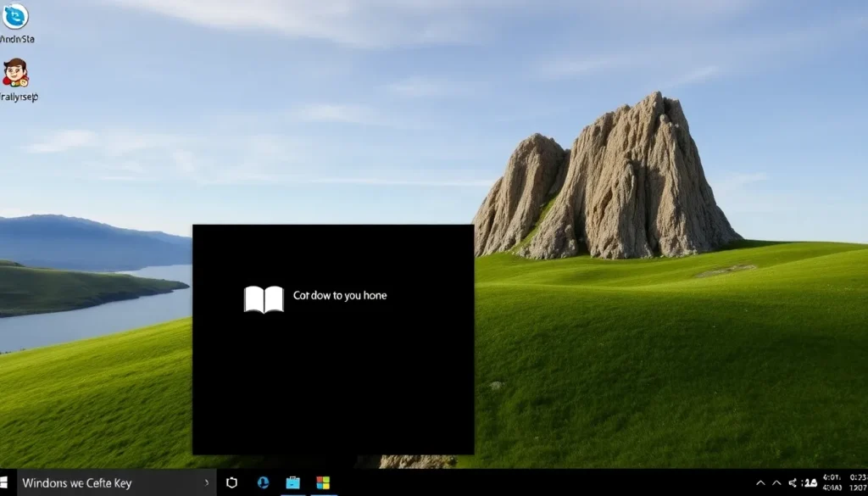Viewport: 868px width, 496px height.
Task: Open the rightmost clock display on the taskbar
Action: coord(856,482)
